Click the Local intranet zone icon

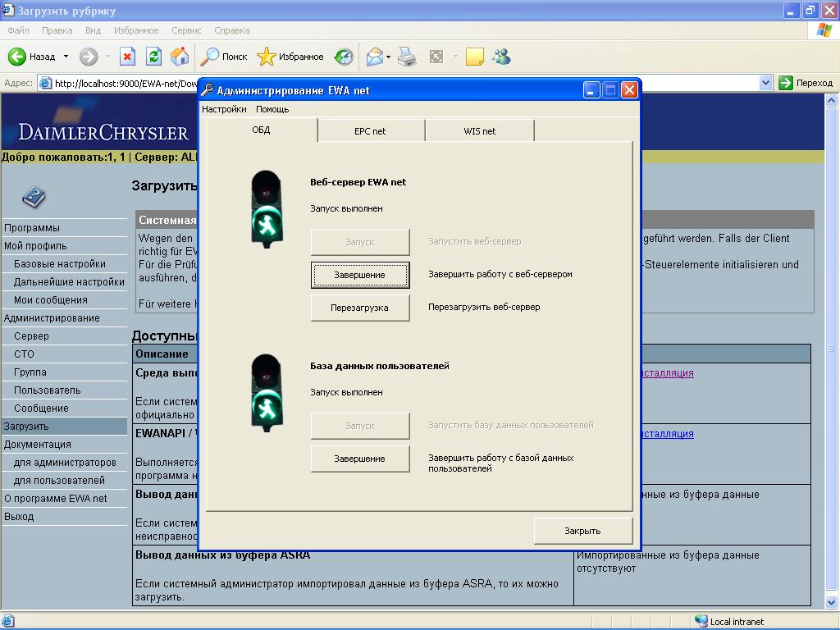(701, 621)
